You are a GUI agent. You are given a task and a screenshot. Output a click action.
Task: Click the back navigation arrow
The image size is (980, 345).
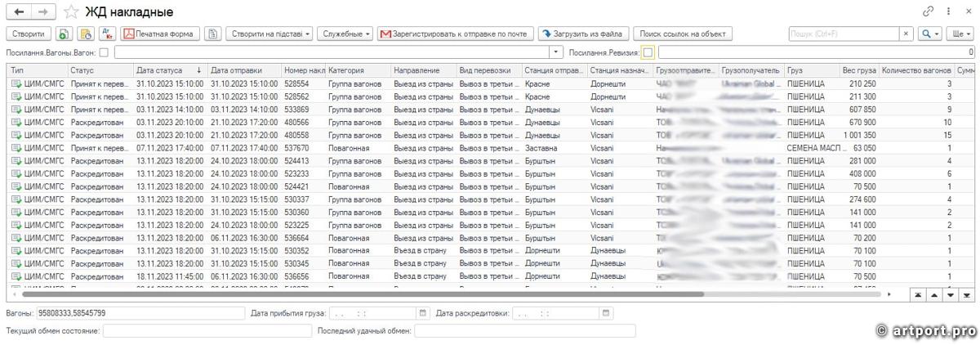click(20, 12)
